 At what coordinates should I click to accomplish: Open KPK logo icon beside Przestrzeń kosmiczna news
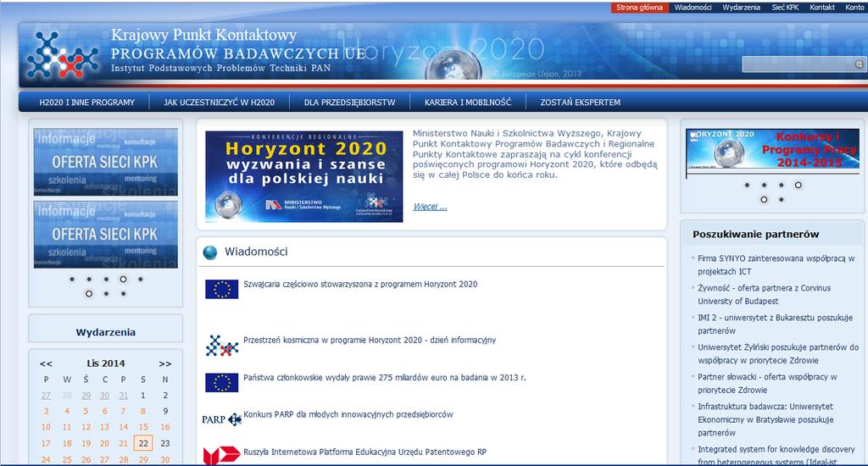pos(221,346)
